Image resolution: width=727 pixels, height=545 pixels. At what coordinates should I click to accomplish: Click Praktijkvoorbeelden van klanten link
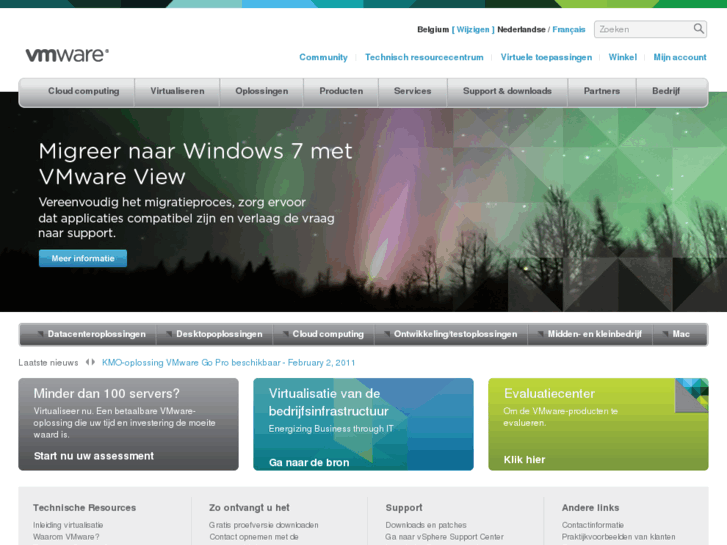[619, 537]
